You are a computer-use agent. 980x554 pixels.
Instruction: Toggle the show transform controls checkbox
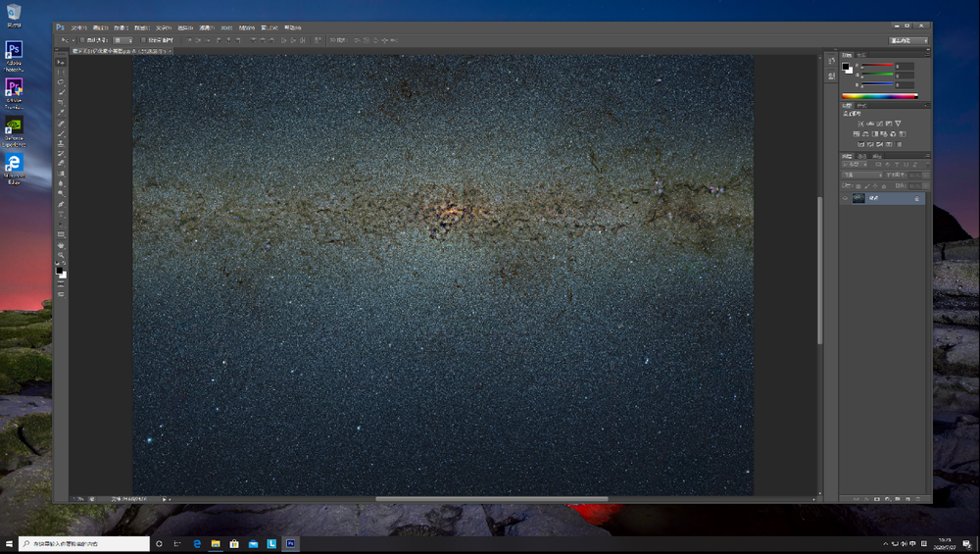click(143, 40)
